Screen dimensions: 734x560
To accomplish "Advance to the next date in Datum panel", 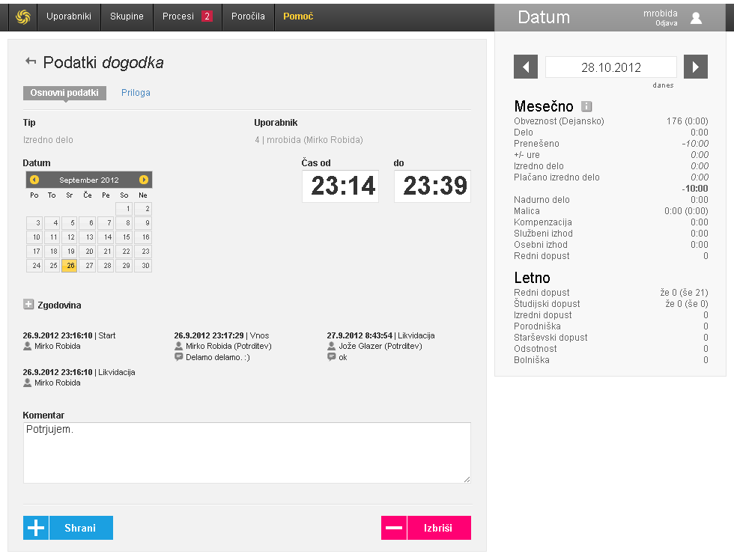I will pos(696,67).
